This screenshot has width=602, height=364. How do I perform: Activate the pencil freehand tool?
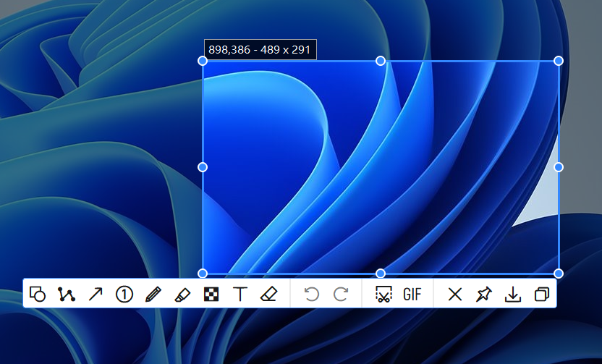coord(153,294)
